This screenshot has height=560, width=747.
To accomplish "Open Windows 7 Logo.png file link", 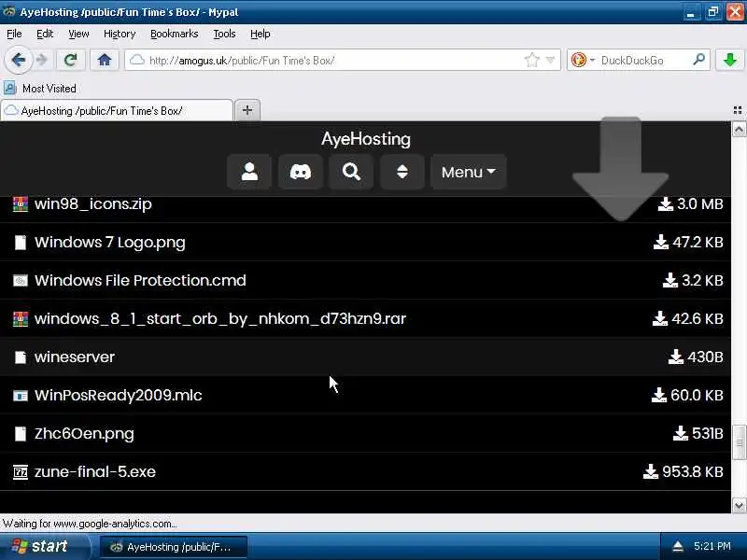I will click(x=109, y=242).
